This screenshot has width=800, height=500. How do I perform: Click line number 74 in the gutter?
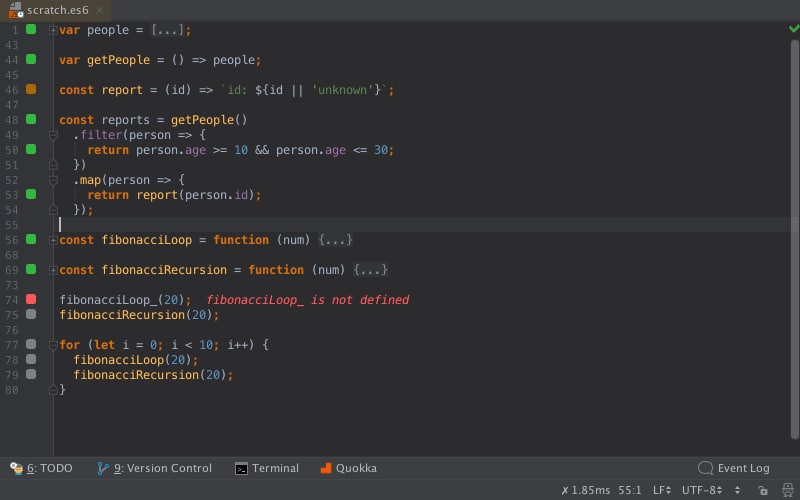tap(11, 300)
